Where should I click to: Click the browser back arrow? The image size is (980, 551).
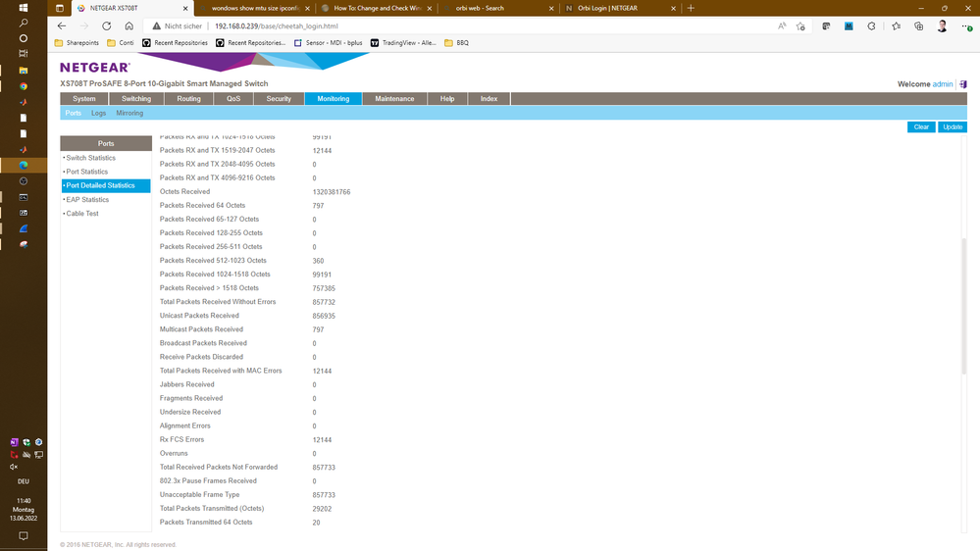pyautogui.click(x=62, y=25)
